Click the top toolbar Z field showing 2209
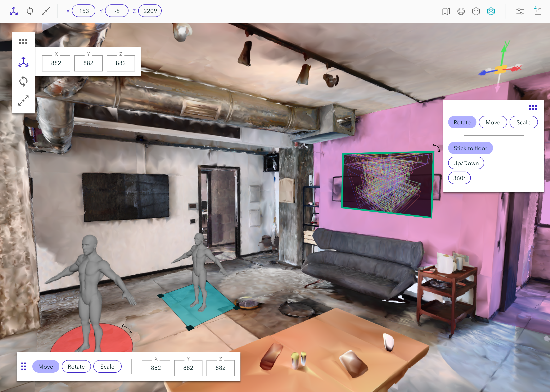550x392 pixels. [150, 11]
